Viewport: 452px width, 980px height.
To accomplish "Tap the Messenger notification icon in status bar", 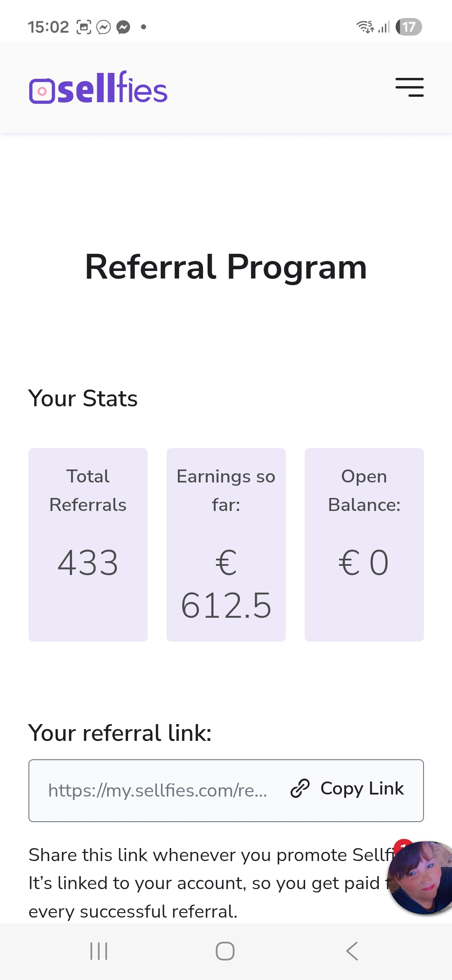I will coord(123,27).
